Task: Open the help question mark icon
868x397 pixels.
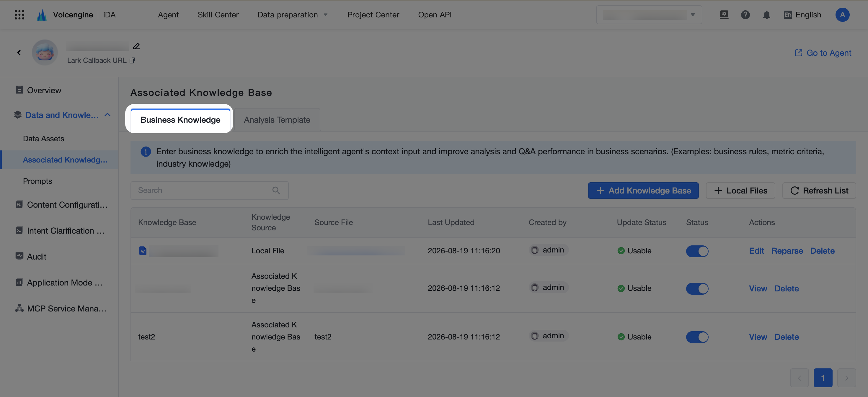Action: pyautogui.click(x=745, y=15)
